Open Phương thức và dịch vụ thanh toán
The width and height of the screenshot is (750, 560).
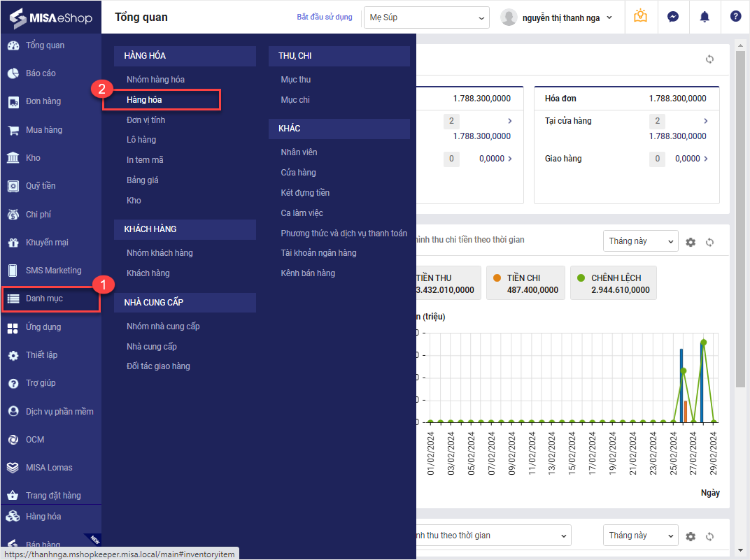[x=344, y=234]
